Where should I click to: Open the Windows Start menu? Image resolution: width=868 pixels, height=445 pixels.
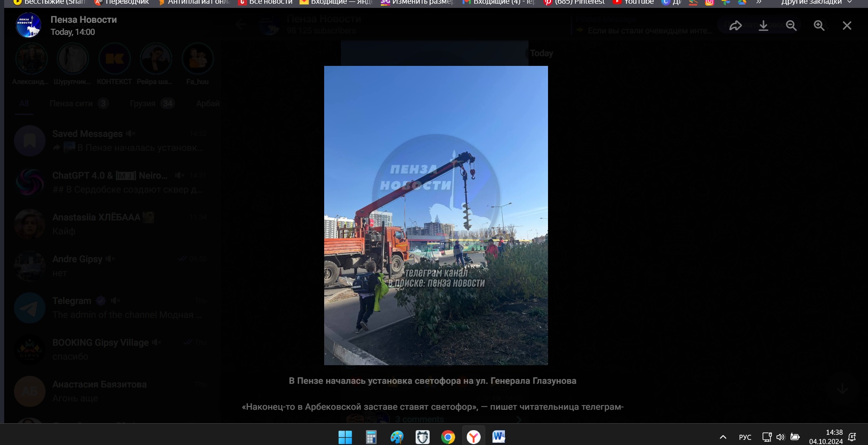[345, 437]
